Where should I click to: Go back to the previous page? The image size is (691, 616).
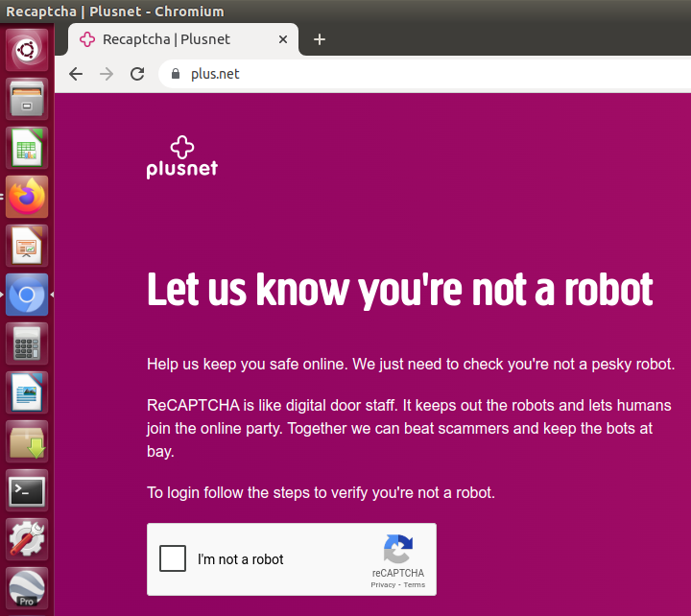(x=76, y=74)
